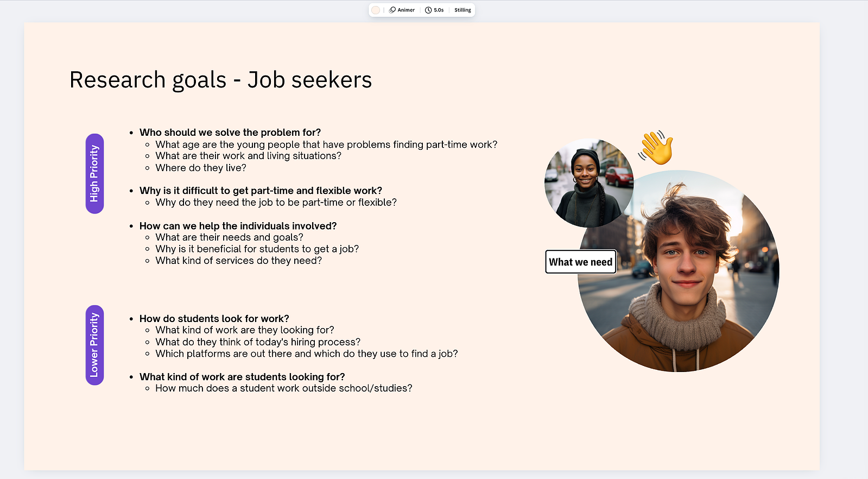
Task: Click What do they think of today's hiring process?
Action: [258, 342]
